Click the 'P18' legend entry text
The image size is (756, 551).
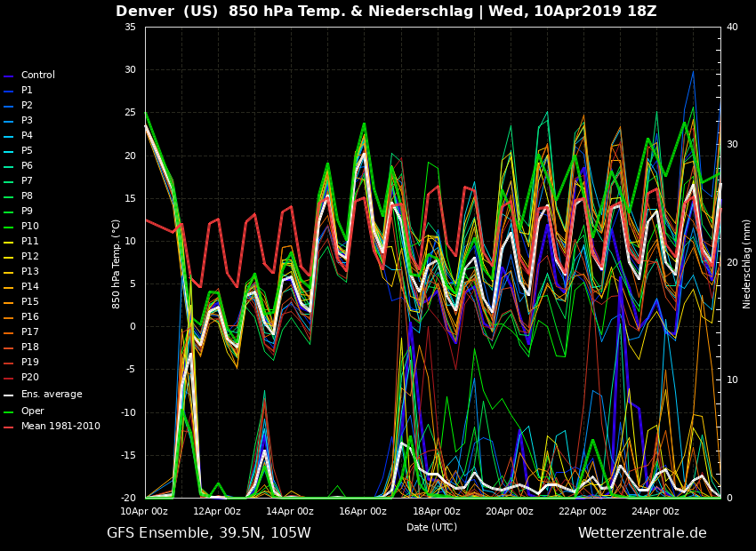pyautogui.click(x=30, y=347)
